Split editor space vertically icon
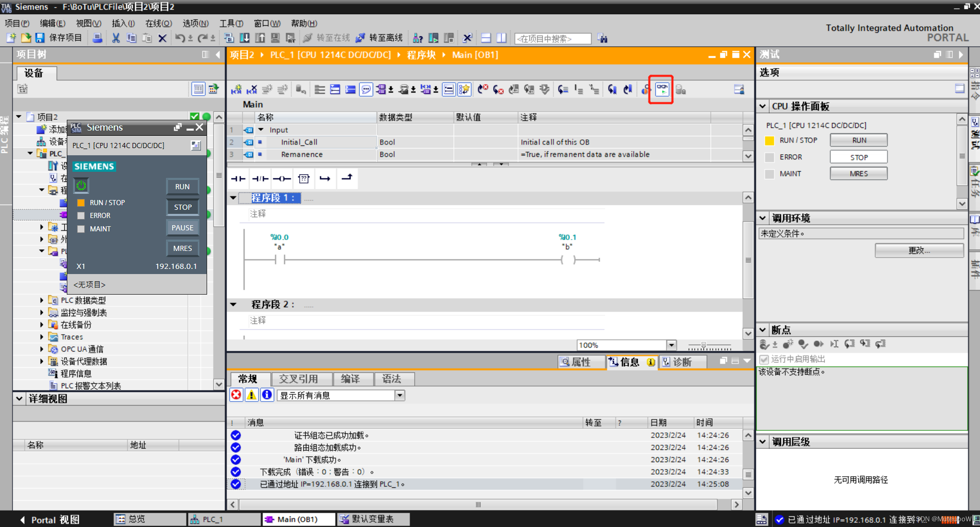 pyautogui.click(x=502, y=38)
